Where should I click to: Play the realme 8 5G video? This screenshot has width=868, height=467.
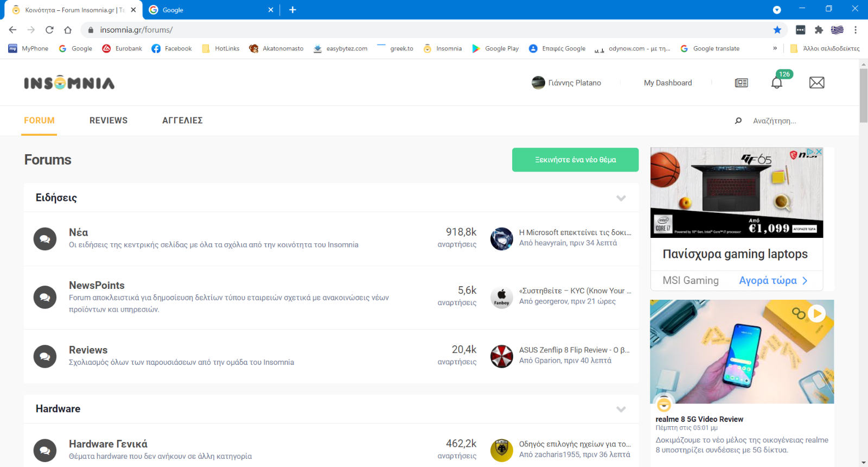[816, 313]
